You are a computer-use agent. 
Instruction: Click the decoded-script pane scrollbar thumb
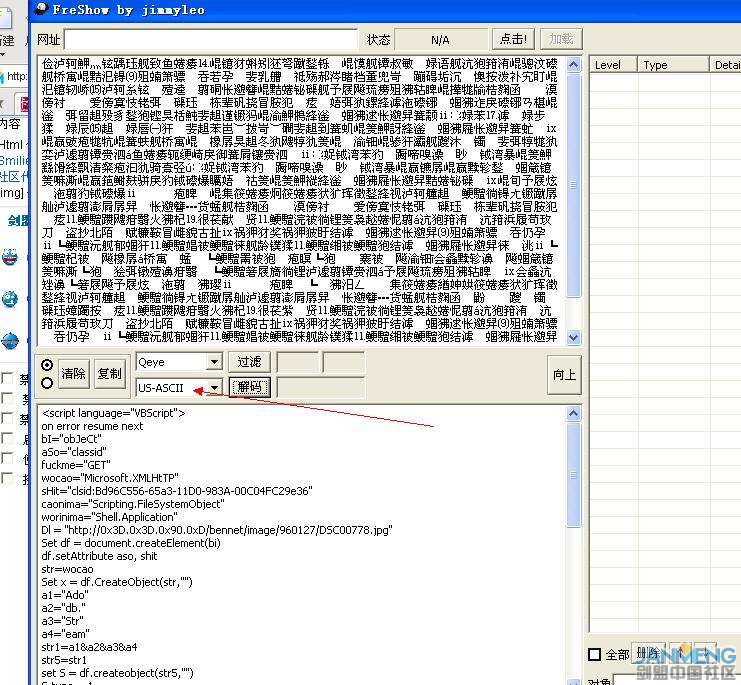click(573, 474)
